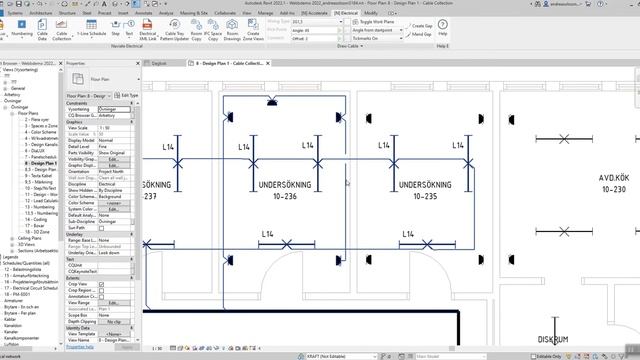640x360 pixels.
Task: Open the ribbon Help button
Action: tap(442, 28)
